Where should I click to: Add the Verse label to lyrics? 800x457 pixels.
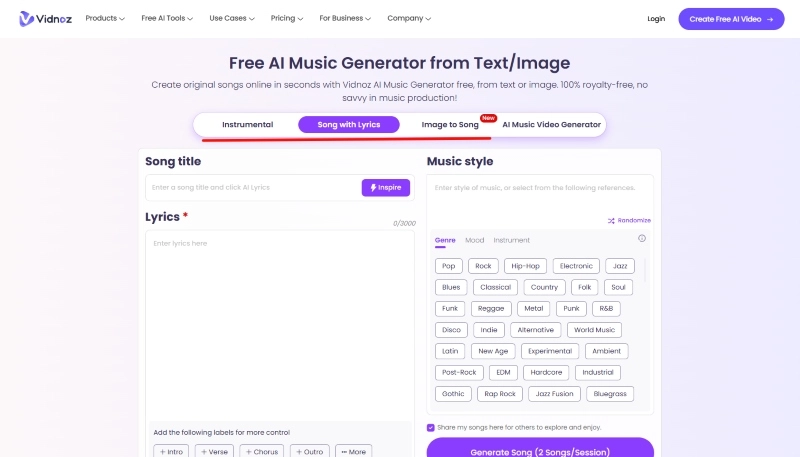coord(214,451)
